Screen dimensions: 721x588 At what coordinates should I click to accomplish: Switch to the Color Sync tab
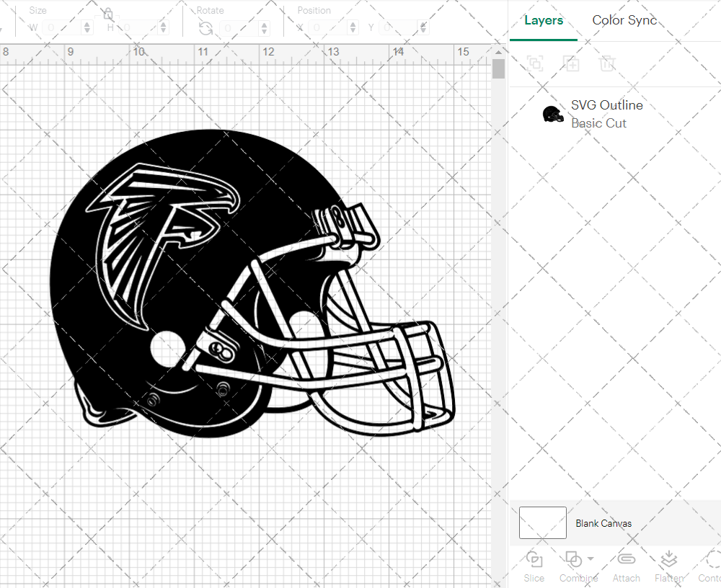pos(624,20)
